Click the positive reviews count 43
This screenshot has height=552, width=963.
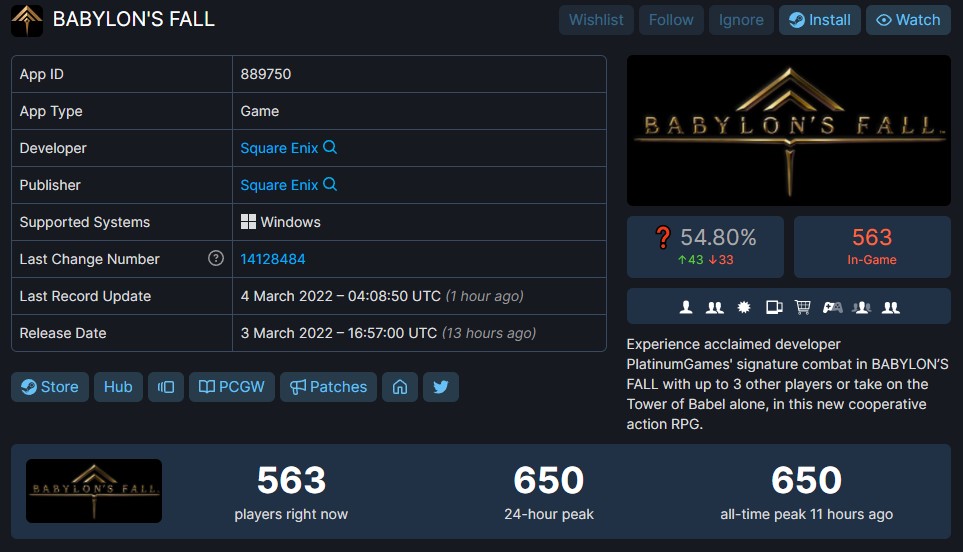[690, 260]
